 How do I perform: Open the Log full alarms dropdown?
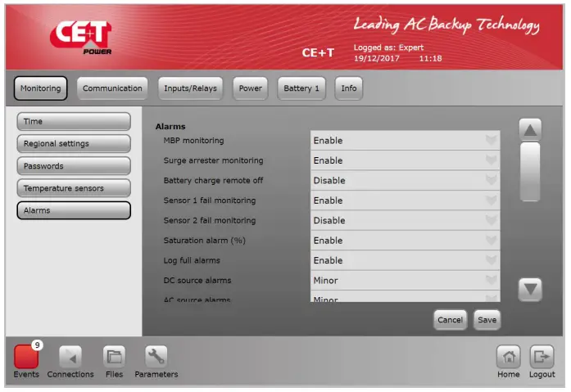click(x=406, y=260)
